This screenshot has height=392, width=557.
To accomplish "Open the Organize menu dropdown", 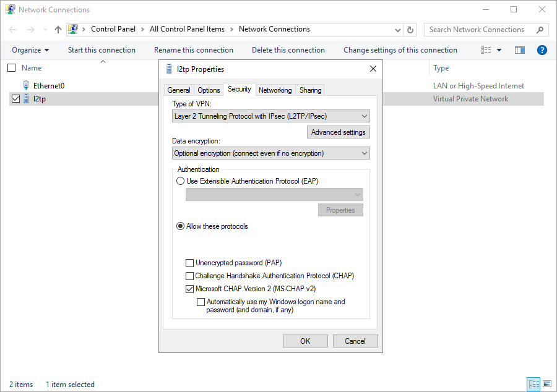I will point(30,50).
